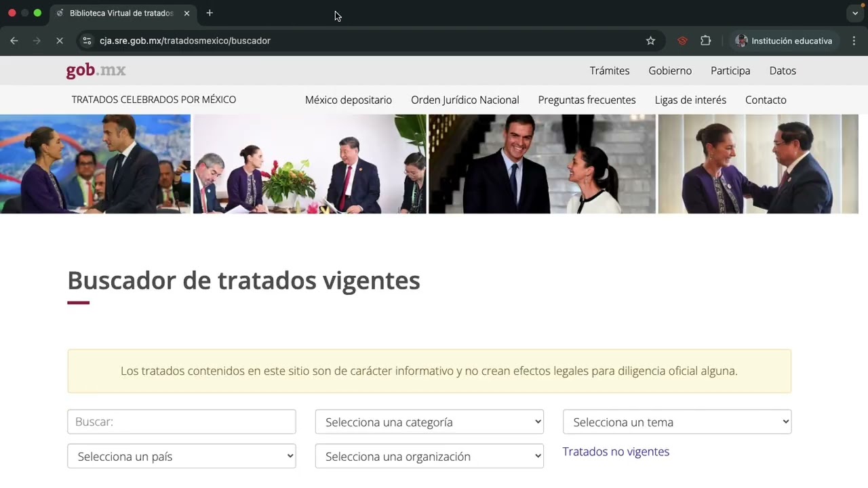Viewport: 868px width, 488px height.
Task: Click the Buscar search field
Action: point(182,422)
